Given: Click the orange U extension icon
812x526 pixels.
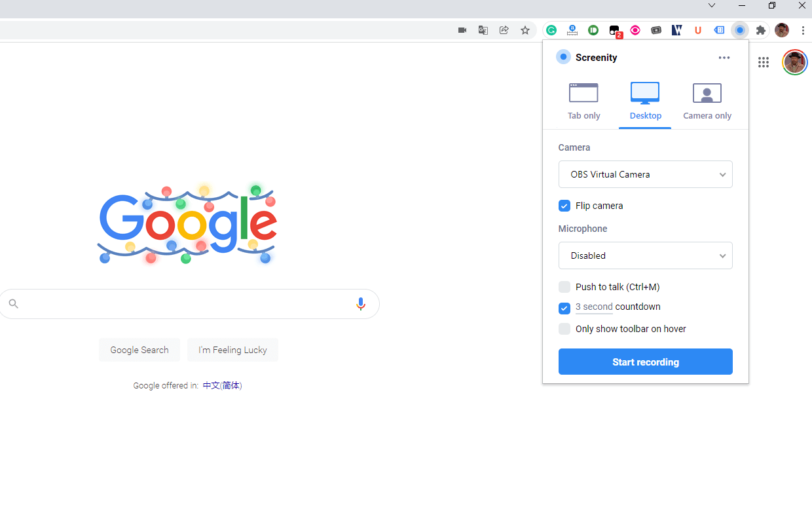Looking at the screenshot, I should [698, 30].
